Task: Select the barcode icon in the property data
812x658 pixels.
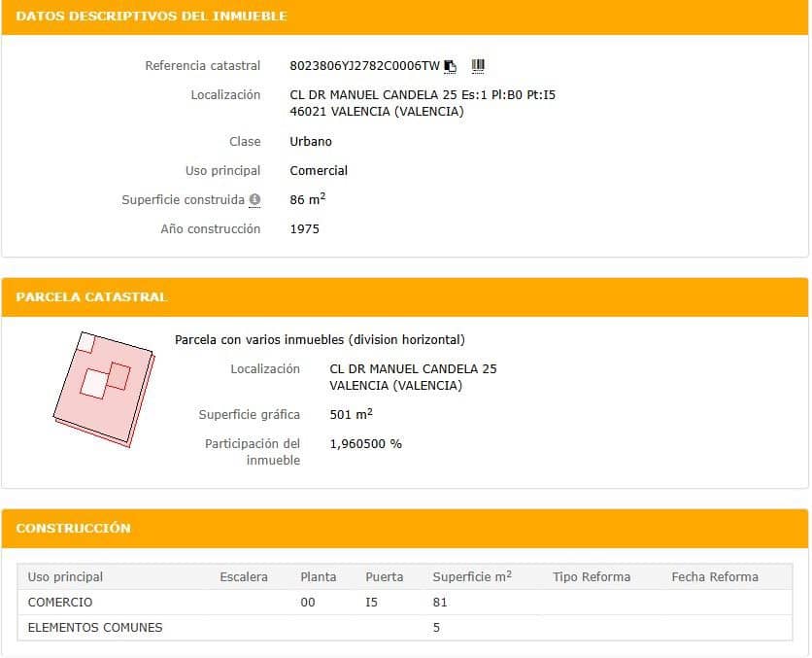Action: 476,64
